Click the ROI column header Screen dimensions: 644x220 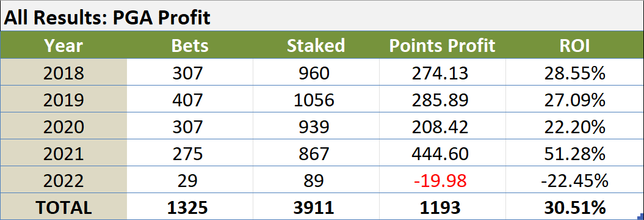[x=574, y=46]
